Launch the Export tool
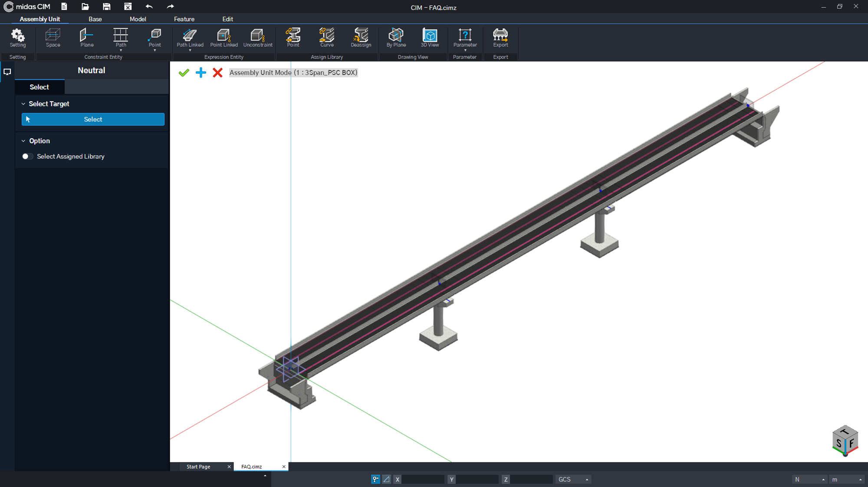 pyautogui.click(x=500, y=38)
